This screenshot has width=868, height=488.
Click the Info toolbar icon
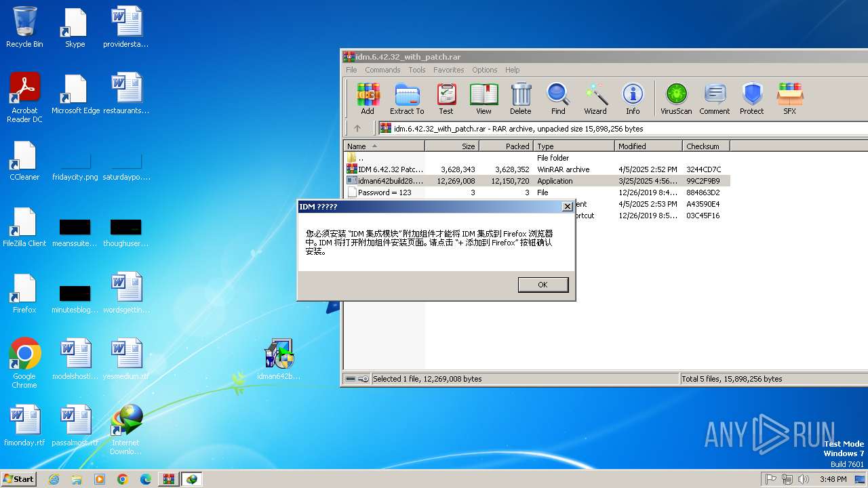[x=633, y=99]
